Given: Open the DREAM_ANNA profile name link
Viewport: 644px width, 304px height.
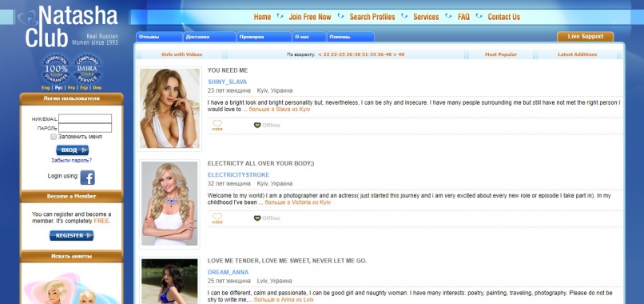Looking at the screenshot, I should coord(228,272).
